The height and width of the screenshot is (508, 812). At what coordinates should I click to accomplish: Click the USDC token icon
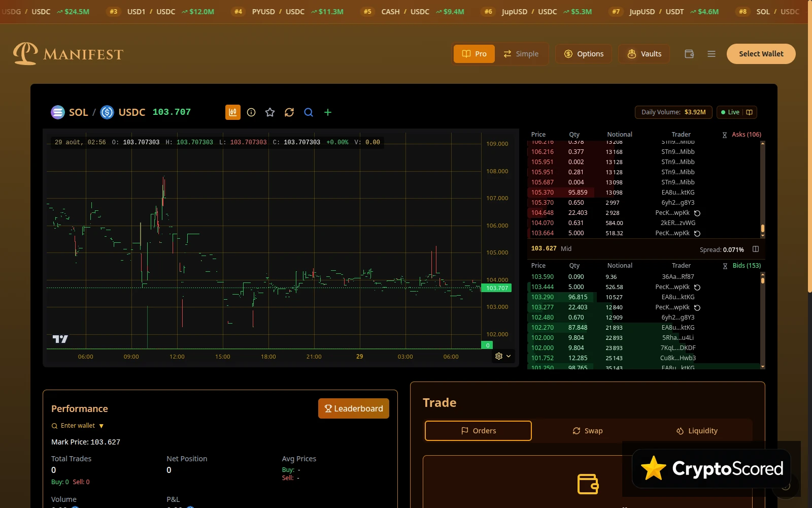107,112
